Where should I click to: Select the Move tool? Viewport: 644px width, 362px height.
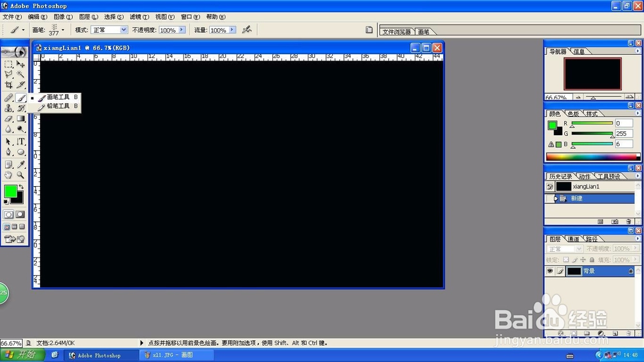(x=21, y=64)
